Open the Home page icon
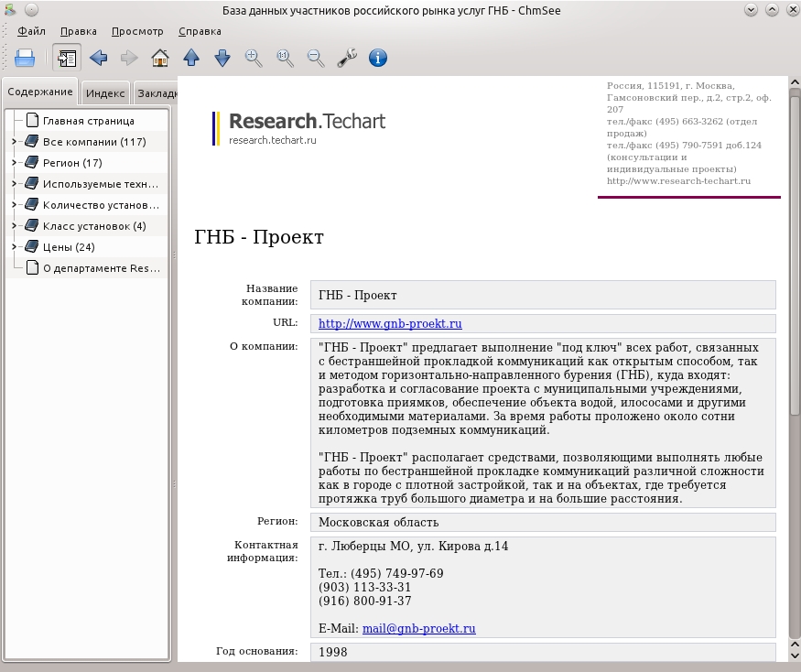The image size is (801, 672). [x=160, y=58]
